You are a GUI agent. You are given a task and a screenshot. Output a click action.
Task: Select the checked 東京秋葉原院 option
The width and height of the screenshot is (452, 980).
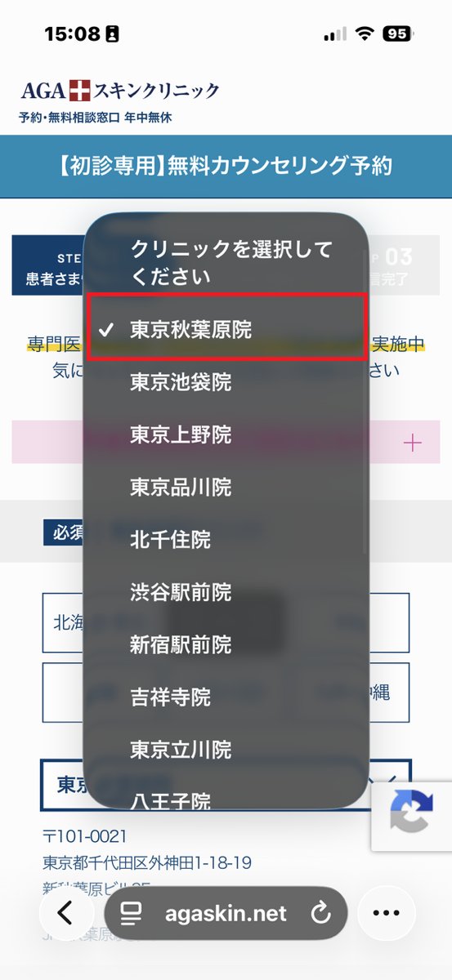point(226,329)
